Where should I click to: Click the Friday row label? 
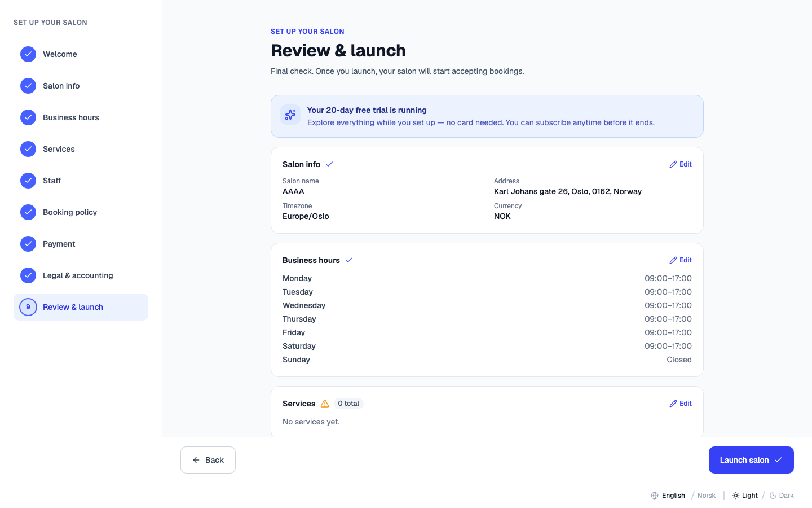[x=294, y=332]
